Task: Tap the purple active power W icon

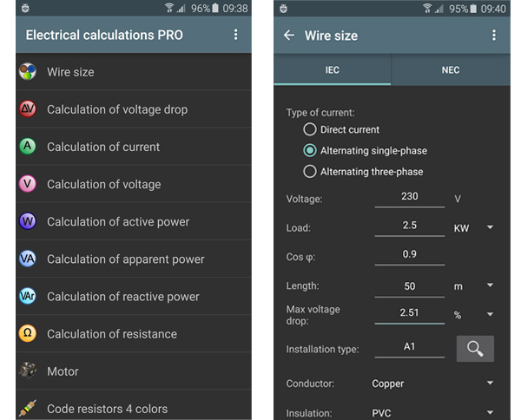Action: pyautogui.click(x=28, y=221)
